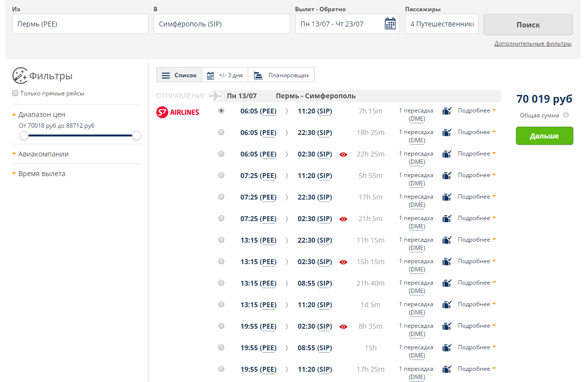Click the Из field with Пермь (PEE)
Image resolution: width=588 pixels, height=382 pixels.
coord(80,23)
